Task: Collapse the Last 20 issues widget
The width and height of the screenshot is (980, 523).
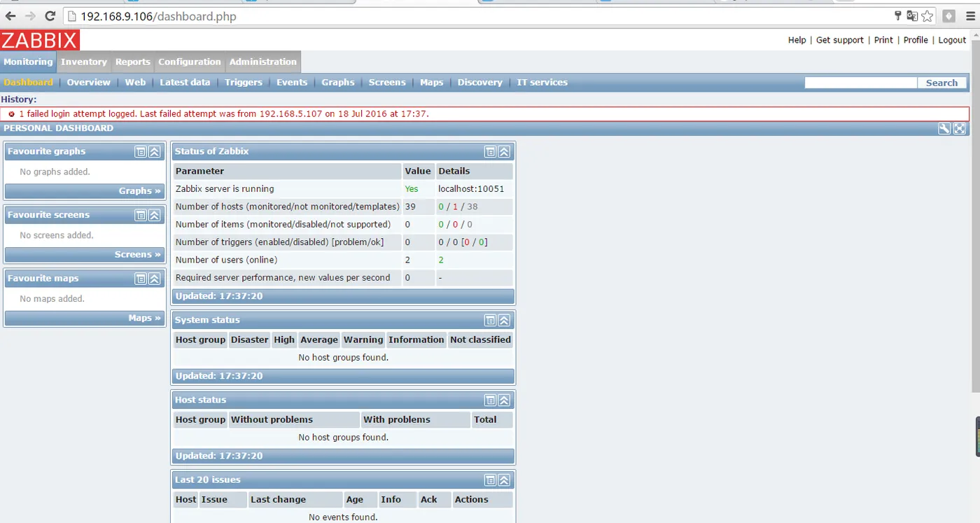Action: (x=505, y=480)
